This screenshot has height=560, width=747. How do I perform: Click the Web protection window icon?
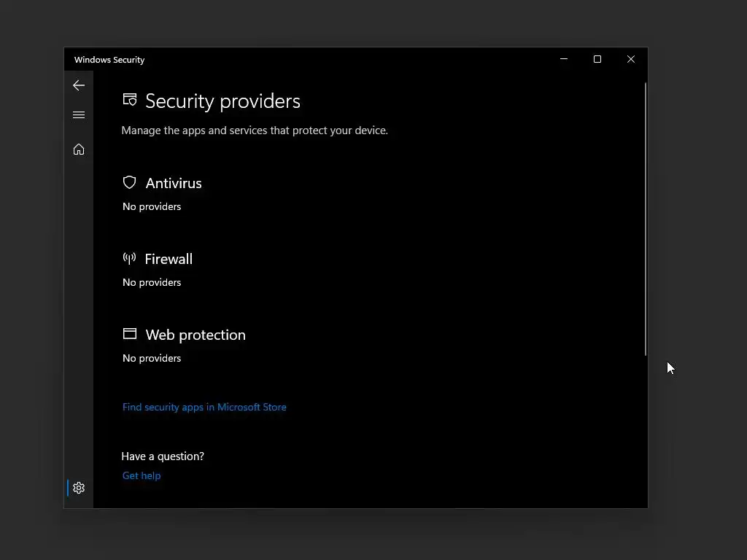(x=130, y=334)
